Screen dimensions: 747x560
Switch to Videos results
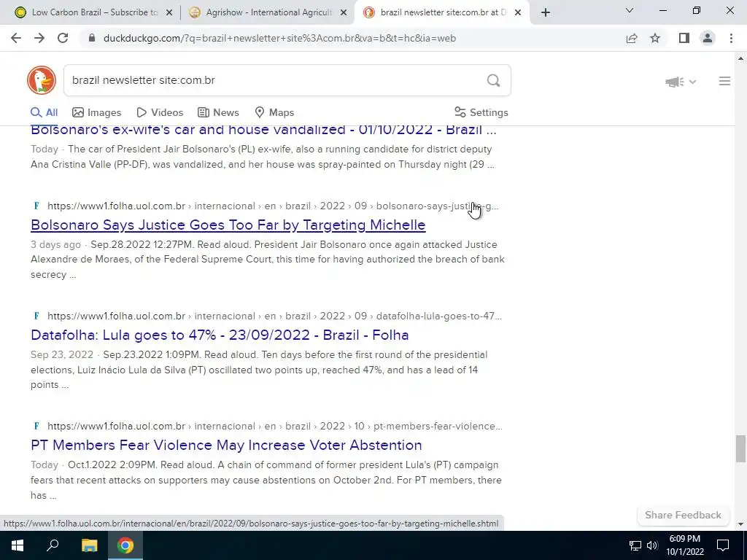(x=160, y=112)
